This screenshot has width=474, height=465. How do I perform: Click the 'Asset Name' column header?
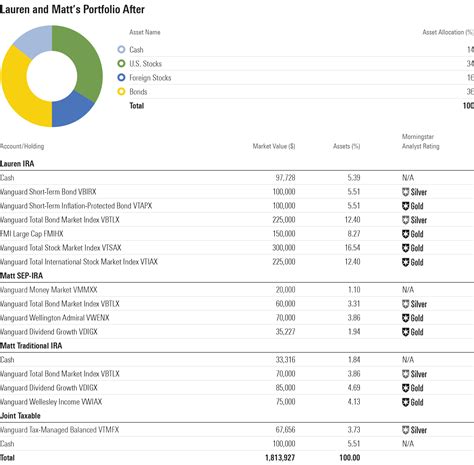pyautogui.click(x=145, y=32)
